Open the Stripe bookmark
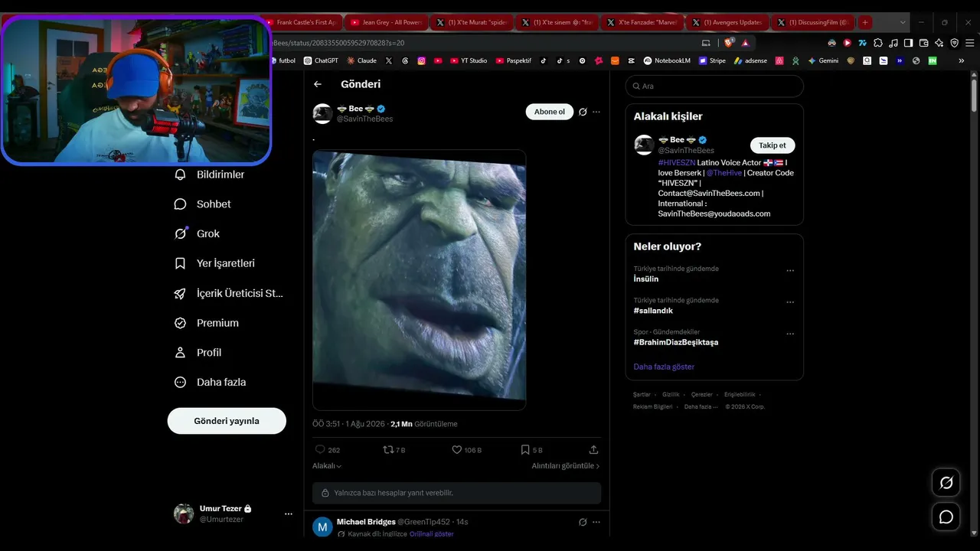980x551 pixels. coord(712,60)
